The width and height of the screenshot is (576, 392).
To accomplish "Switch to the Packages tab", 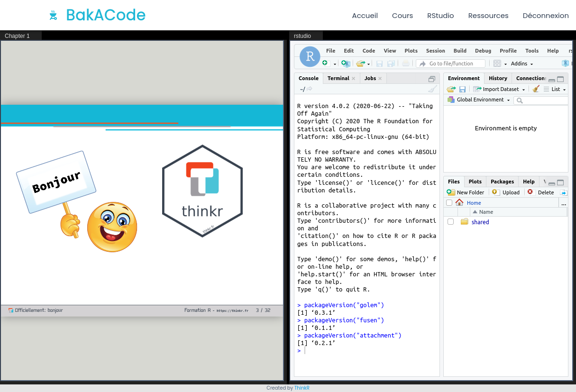I will click(502, 182).
